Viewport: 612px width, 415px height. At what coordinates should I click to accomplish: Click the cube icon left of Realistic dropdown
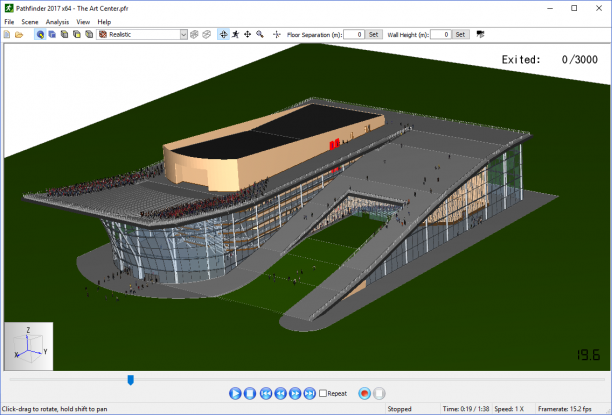click(x=89, y=35)
